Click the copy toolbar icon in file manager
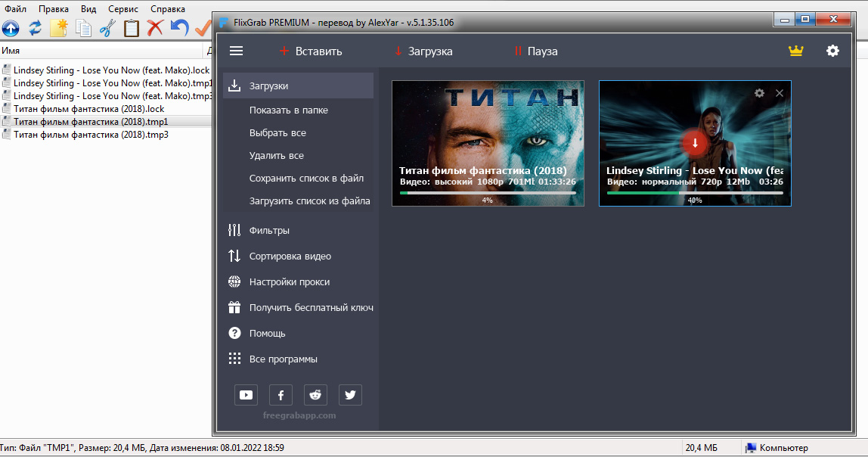The width and height of the screenshot is (868, 457). 83,28
